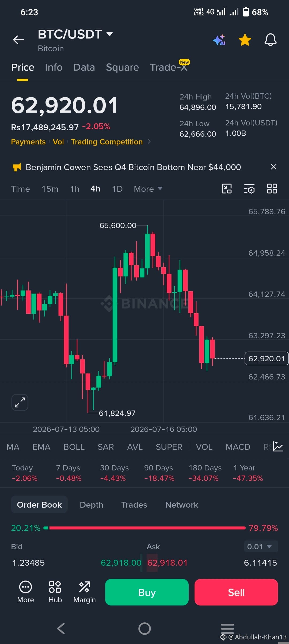Toggle the MA indicator
Screen dimensions: 289x644
click(x=13, y=447)
